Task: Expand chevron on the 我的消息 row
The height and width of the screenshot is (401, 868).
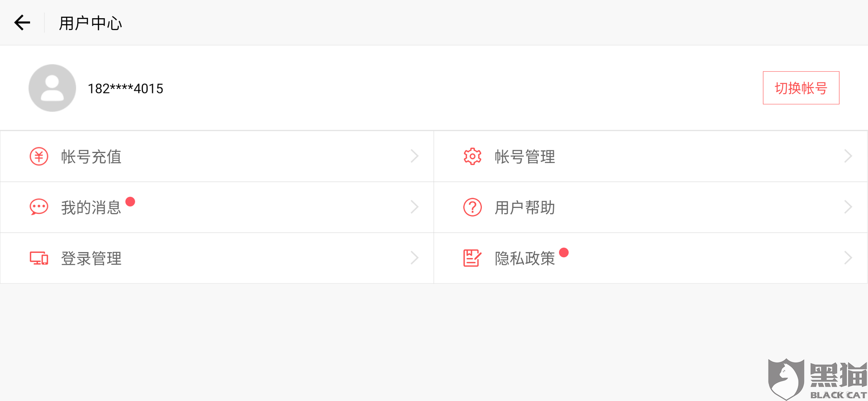Action: 415,207
